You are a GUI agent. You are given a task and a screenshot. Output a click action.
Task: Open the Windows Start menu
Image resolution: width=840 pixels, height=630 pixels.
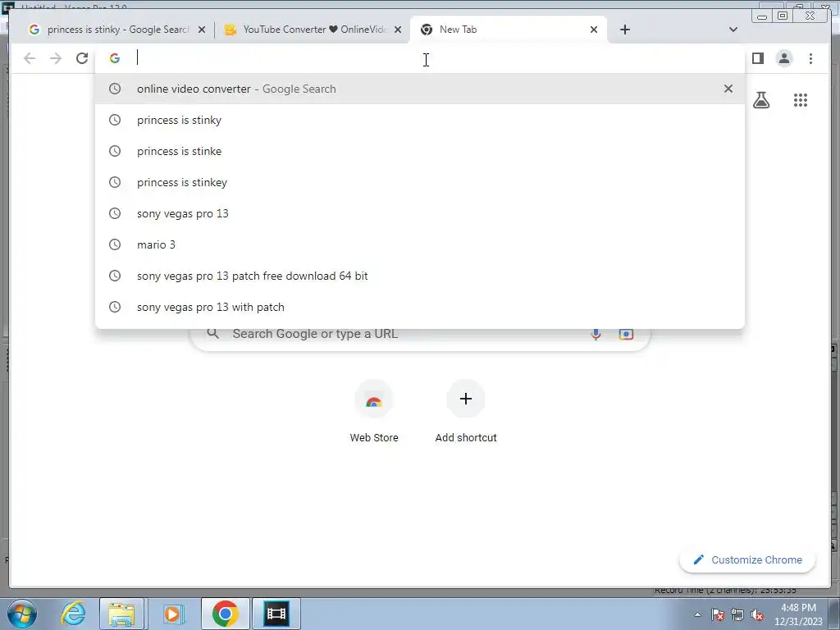[21, 614]
